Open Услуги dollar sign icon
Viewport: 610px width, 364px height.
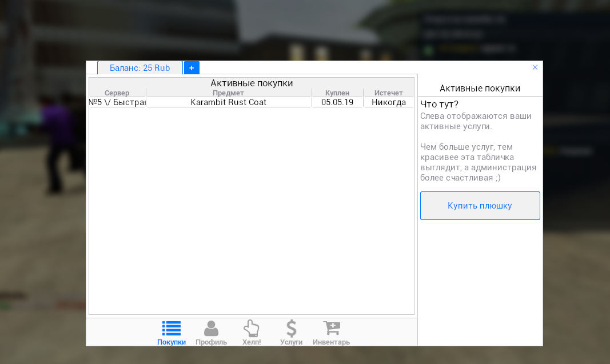(291, 329)
